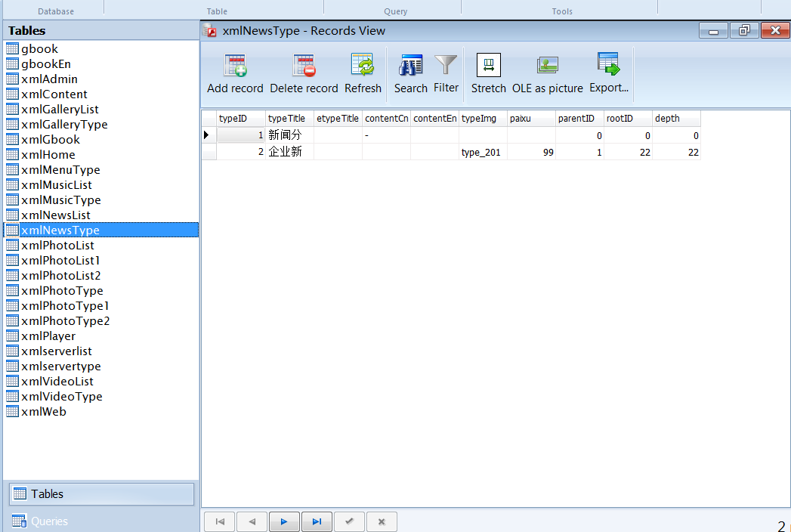This screenshot has width=791, height=532.
Task: Select the xmlPhotoList1 table
Action: coord(60,261)
